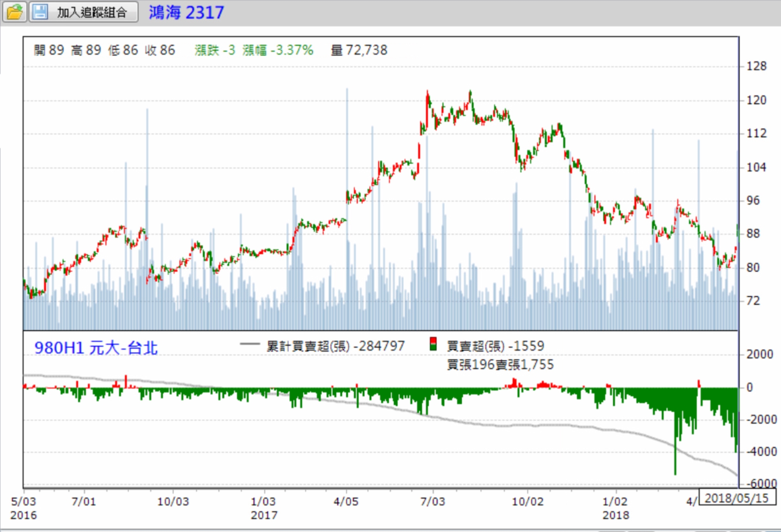Click the 2018/05/15 date marker box
Image resolution: width=781 pixels, height=532 pixels.
[737, 497]
